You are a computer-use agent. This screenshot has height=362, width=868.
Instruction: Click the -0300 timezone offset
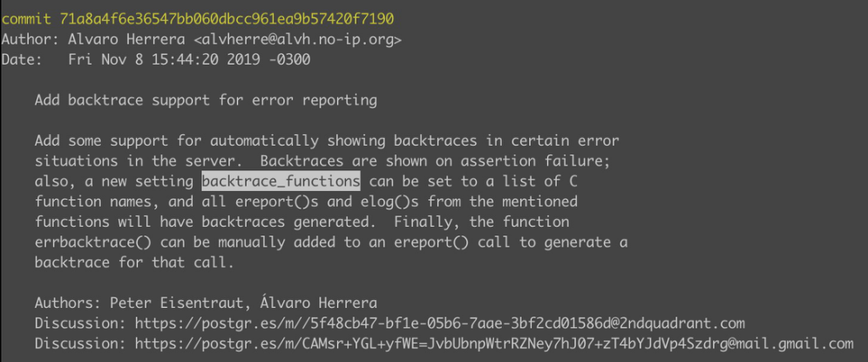(x=293, y=59)
